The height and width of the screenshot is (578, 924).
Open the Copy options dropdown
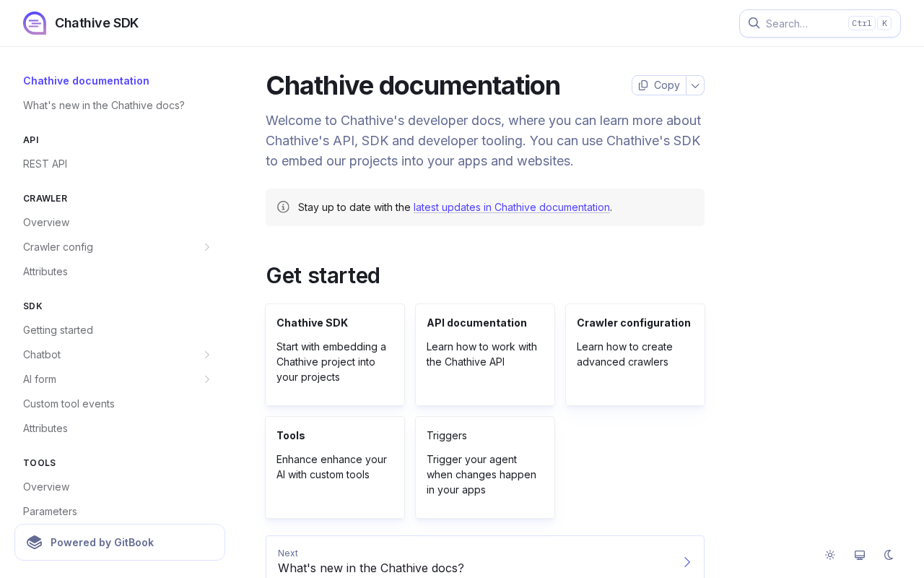(x=695, y=85)
